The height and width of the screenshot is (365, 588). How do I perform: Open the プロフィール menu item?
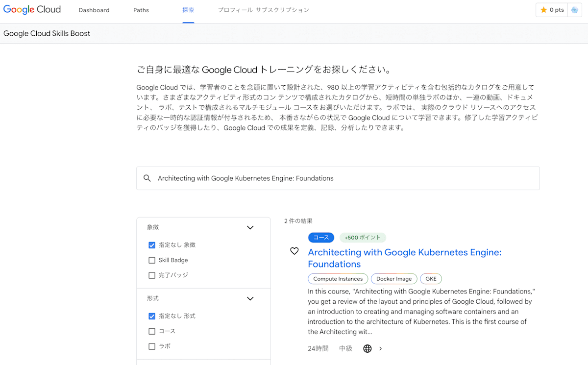(234, 10)
